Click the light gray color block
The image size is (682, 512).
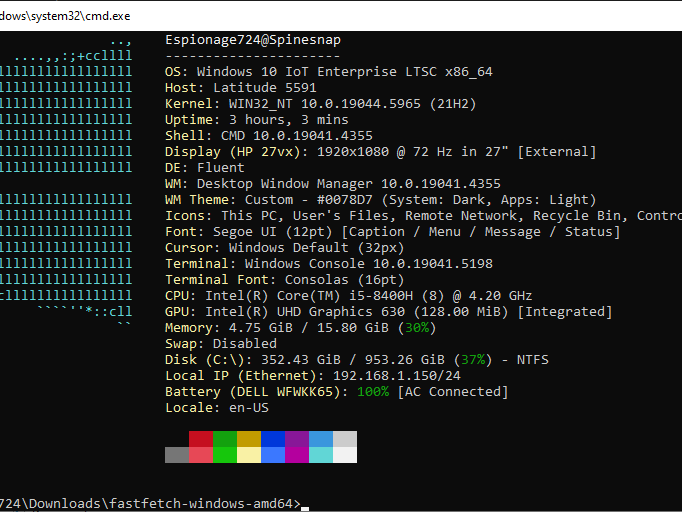(345, 439)
